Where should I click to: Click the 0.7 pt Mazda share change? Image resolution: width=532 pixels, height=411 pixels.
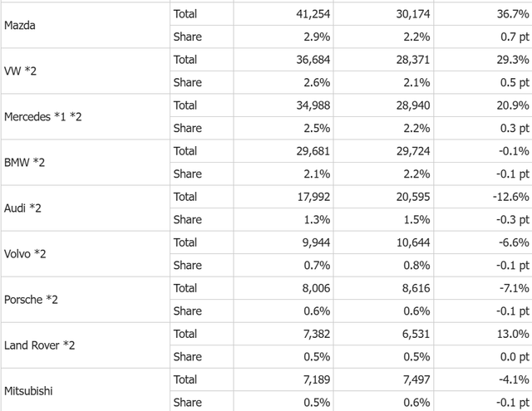pos(514,37)
